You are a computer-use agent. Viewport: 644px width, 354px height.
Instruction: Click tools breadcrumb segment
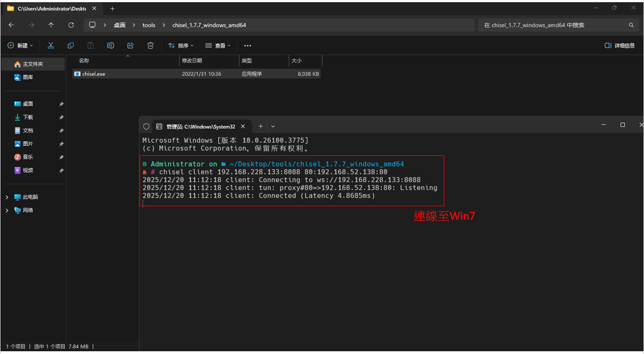click(149, 25)
